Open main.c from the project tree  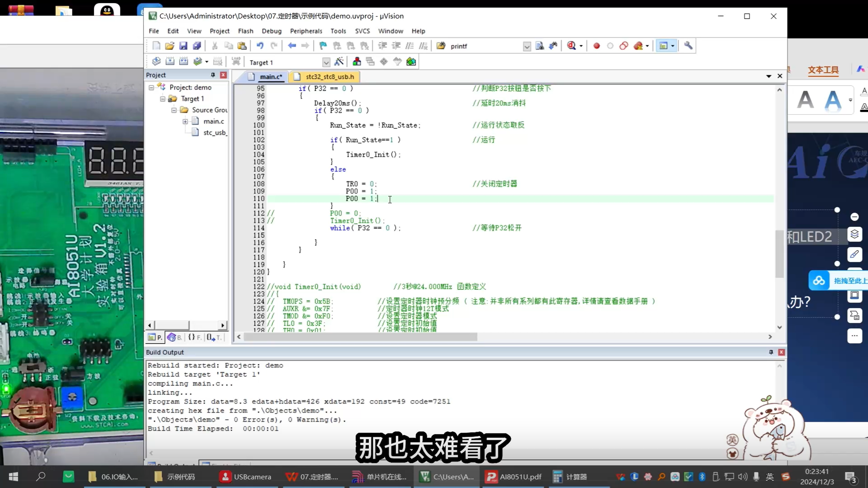tap(213, 121)
